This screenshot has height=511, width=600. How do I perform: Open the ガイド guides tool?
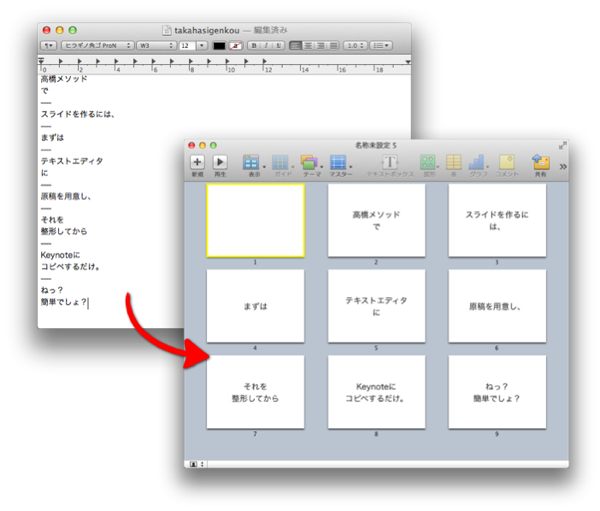(280, 162)
